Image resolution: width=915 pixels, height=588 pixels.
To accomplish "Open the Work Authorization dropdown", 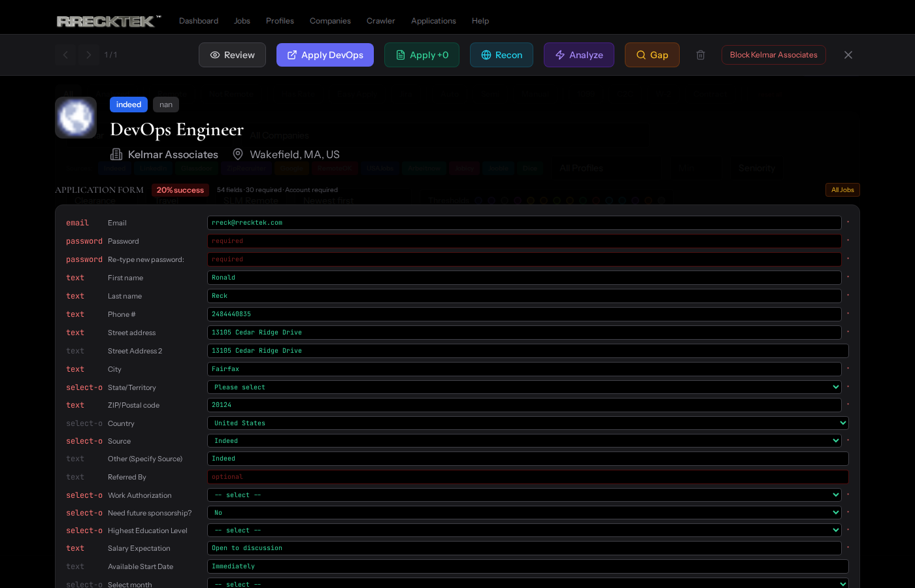I will tap(524, 495).
